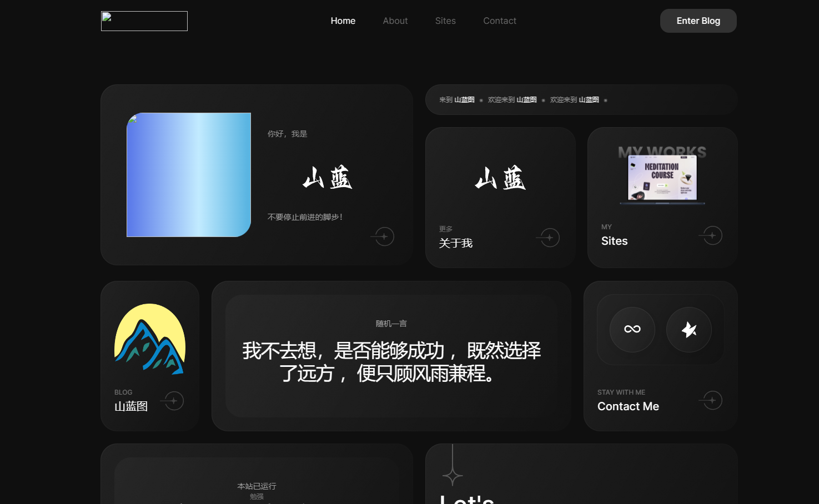Click the arrow-circle icon on the hero card

click(x=382, y=236)
